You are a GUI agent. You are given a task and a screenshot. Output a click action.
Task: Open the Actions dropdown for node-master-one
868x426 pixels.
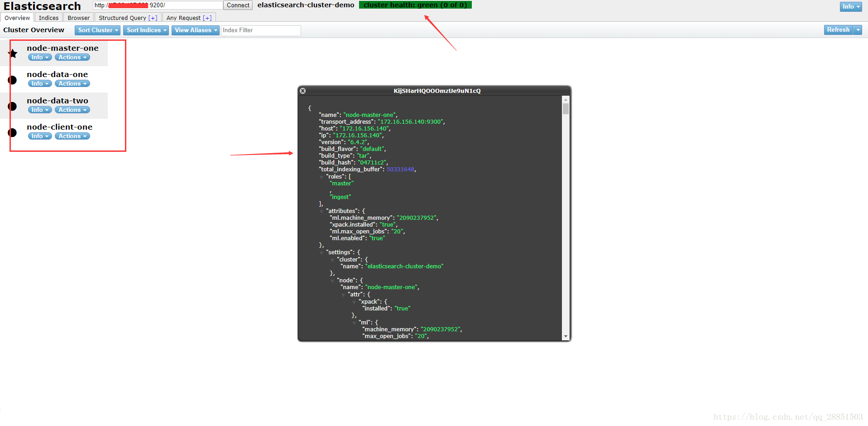(72, 57)
